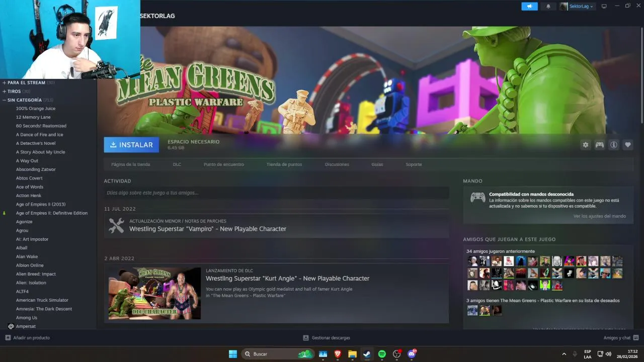Select 12 Memory Lane in library
Viewport: 644px width, 362px height.
33,117
